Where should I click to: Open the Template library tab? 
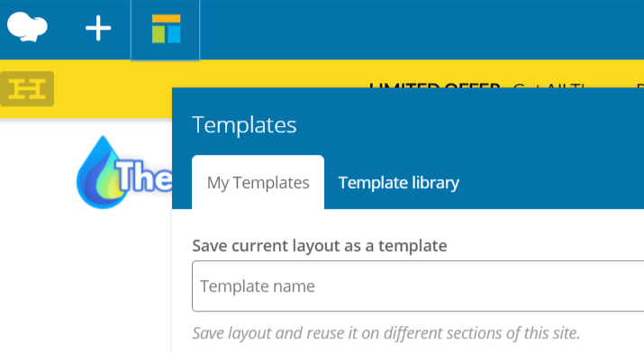398,183
